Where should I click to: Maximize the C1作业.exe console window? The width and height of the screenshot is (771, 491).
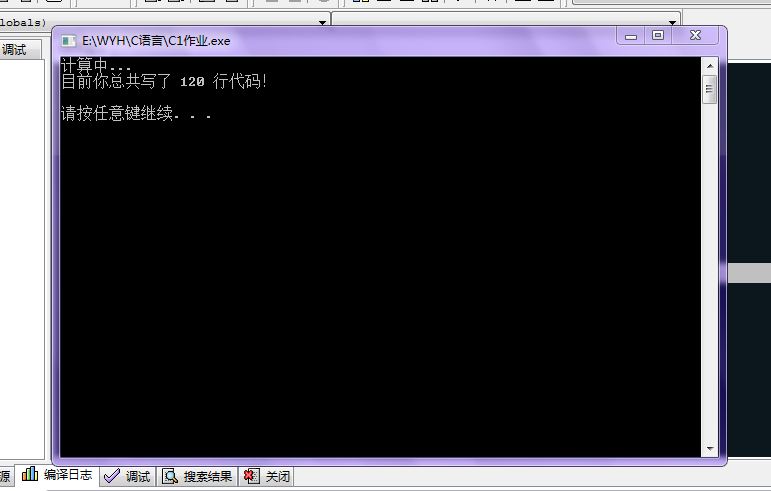coord(658,36)
